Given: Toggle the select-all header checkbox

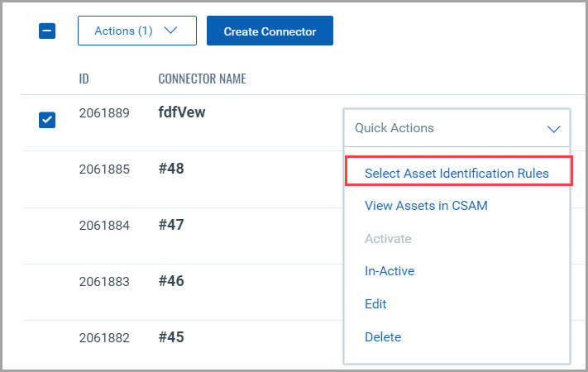Looking at the screenshot, I should click(47, 31).
